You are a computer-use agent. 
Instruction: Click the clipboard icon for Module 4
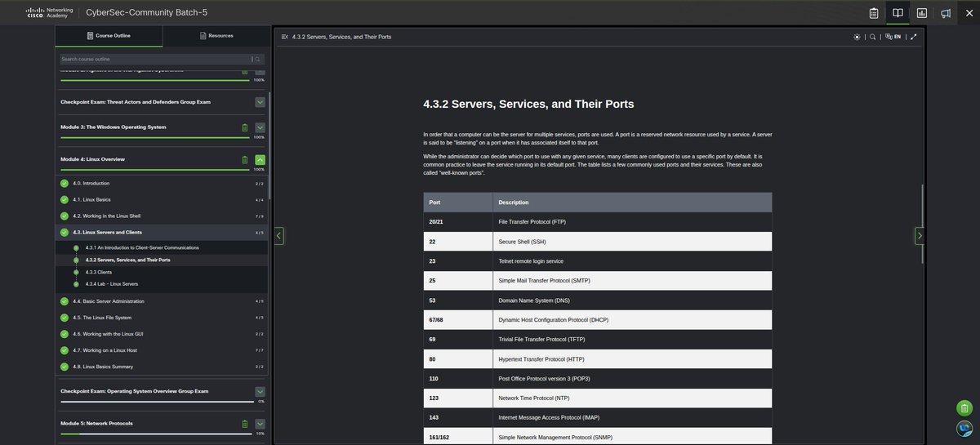(x=244, y=159)
